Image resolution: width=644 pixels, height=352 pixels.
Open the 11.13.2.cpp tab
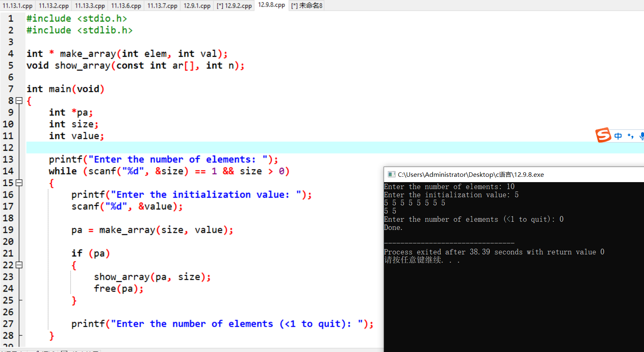click(53, 6)
